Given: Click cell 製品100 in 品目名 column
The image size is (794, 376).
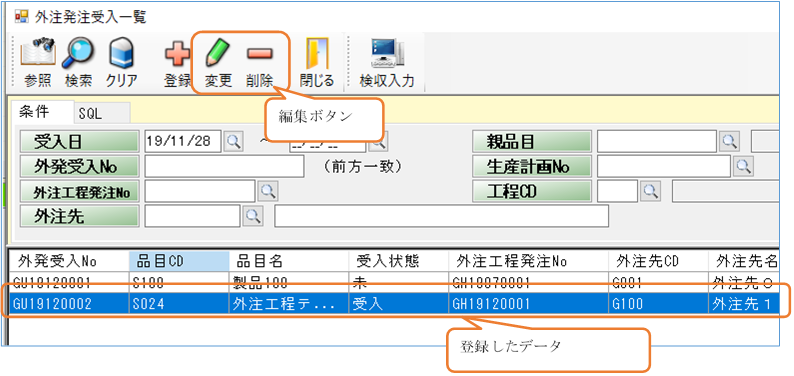Looking at the screenshot, I should click(x=289, y=283).
